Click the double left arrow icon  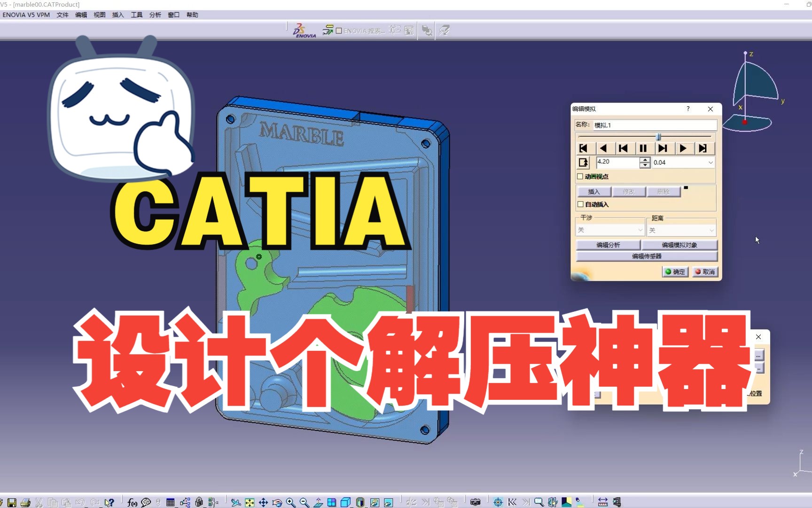point(512,502)
